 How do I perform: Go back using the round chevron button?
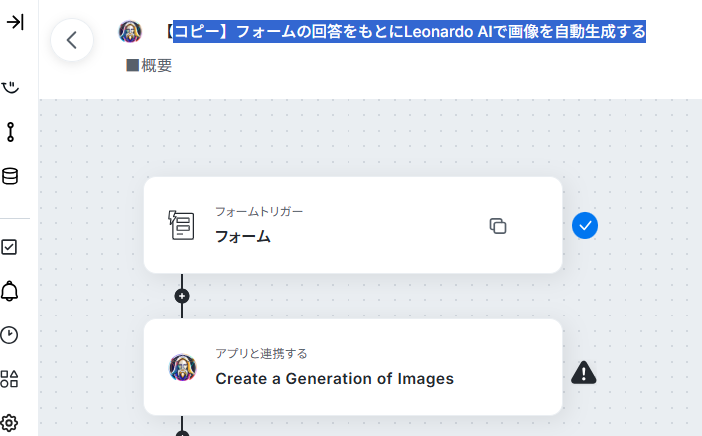click(72, 40)
